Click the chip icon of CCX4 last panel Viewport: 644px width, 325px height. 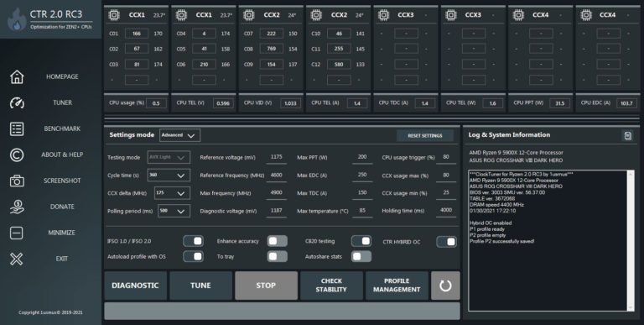click(x=585, y=15)
